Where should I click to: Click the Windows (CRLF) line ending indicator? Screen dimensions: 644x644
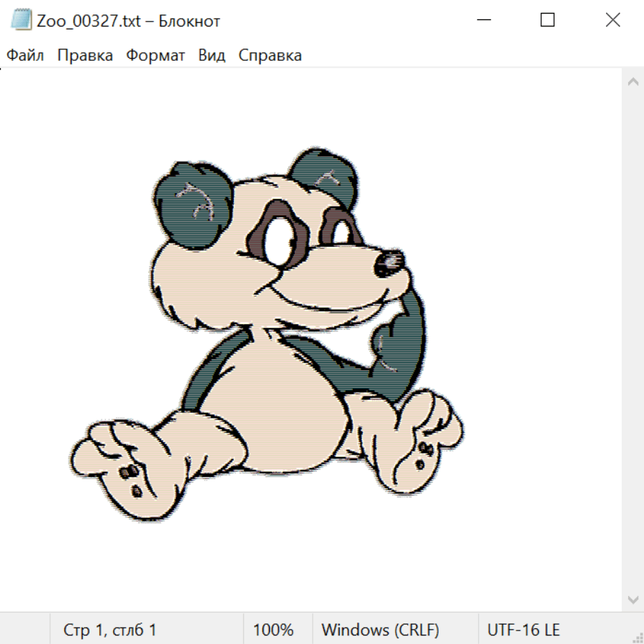[x=380, y=630]
